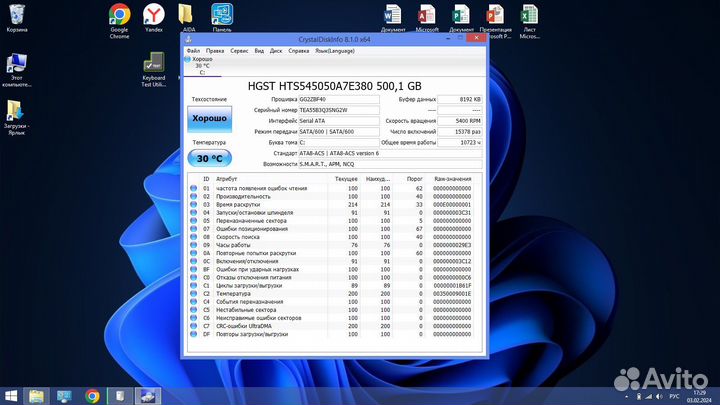This screenshot has width=720, height=405.
Task: Click the Серийный номер field
Action: pyautogui.click(x=339, y=110)
